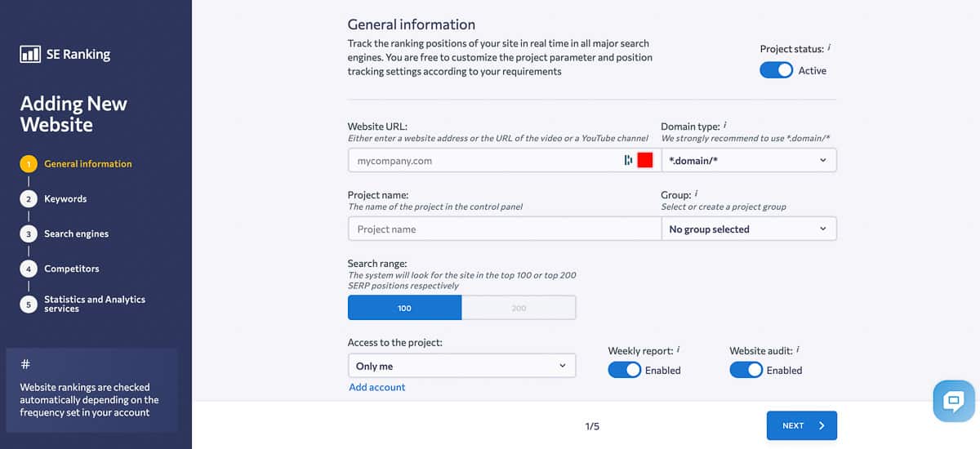
Task: Click the SE Ranking logo icon
Action: point(30,55)
